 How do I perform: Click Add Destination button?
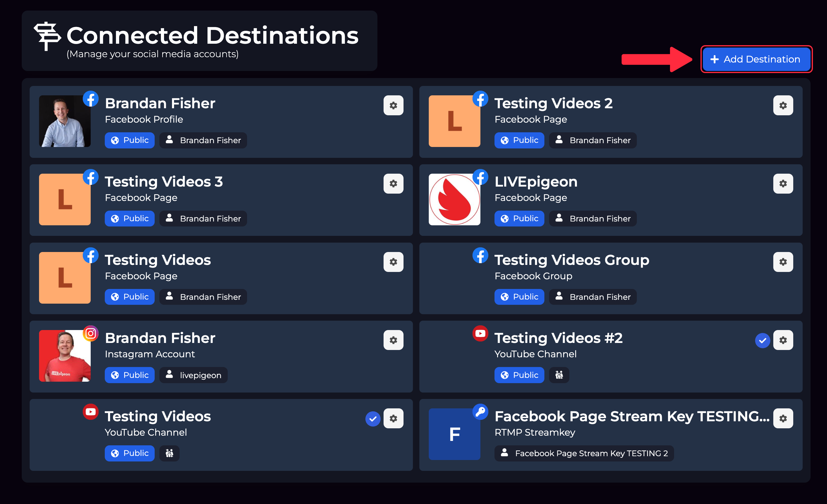click(x=756, y=59)
